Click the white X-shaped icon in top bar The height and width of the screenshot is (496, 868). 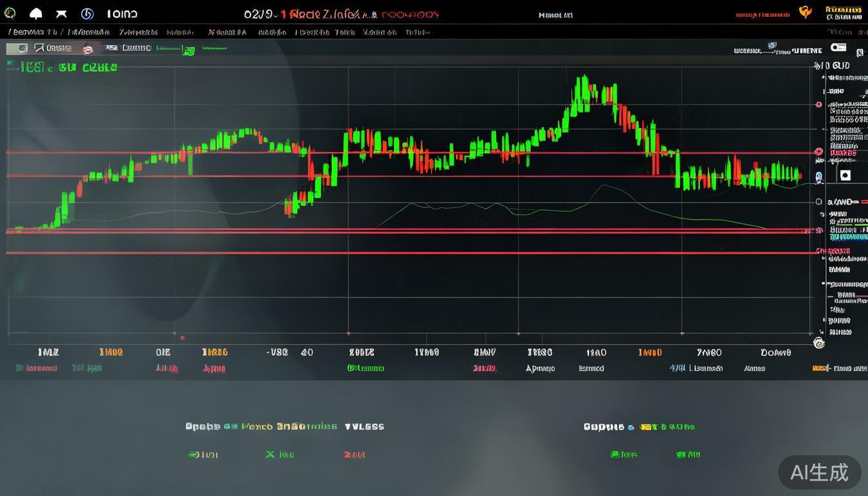click(61, 14)
